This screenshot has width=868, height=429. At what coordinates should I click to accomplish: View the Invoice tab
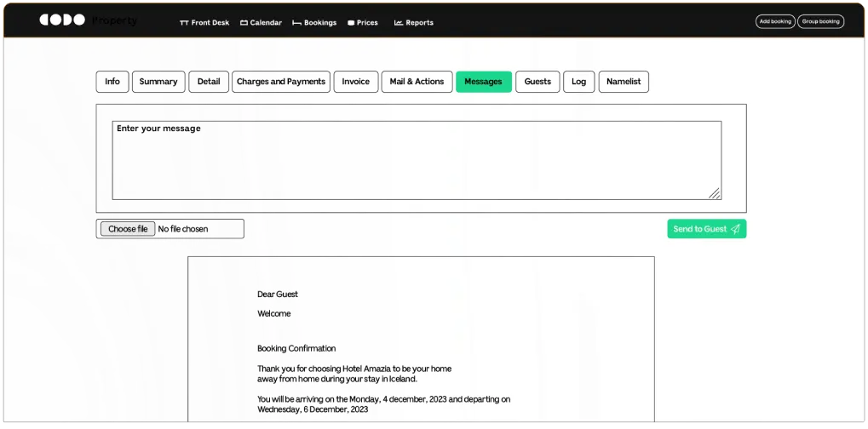click(x=356, y=82)
